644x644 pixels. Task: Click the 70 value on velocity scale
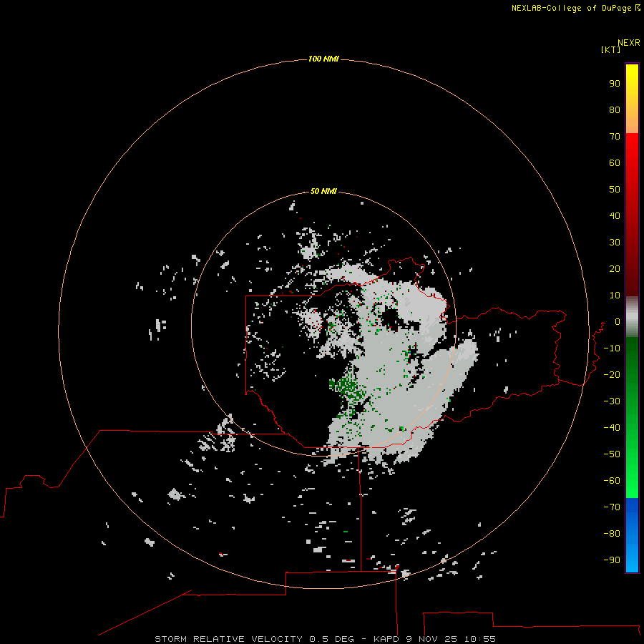point(615,137)
